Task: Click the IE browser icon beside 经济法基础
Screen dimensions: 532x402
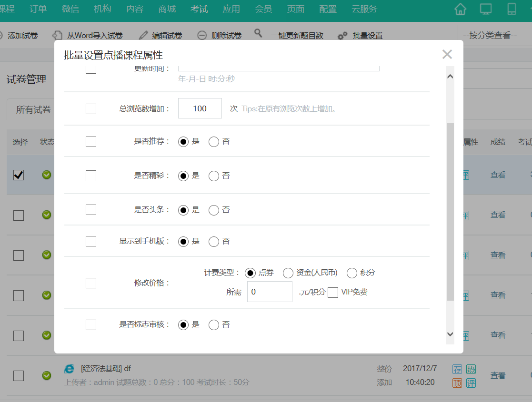Action: click(x=69, y=369)
